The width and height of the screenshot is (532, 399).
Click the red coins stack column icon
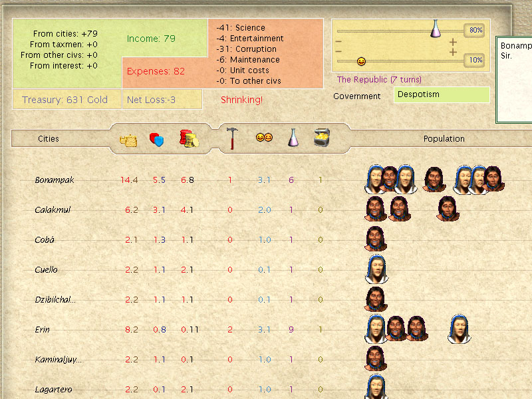(x=189, y=139)
